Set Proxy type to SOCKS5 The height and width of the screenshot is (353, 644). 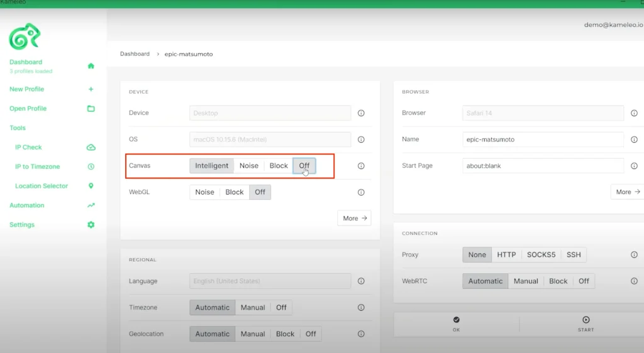click(541, 254)
